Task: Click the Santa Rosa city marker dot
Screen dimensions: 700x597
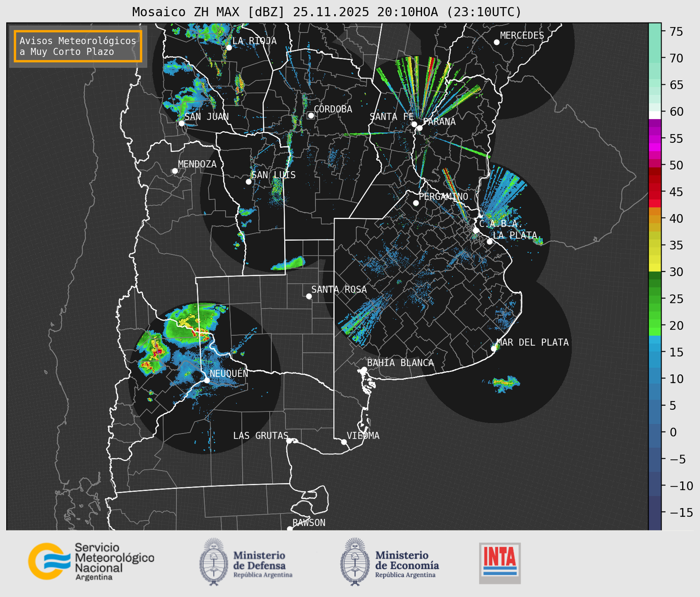Action: pos(309,296)
